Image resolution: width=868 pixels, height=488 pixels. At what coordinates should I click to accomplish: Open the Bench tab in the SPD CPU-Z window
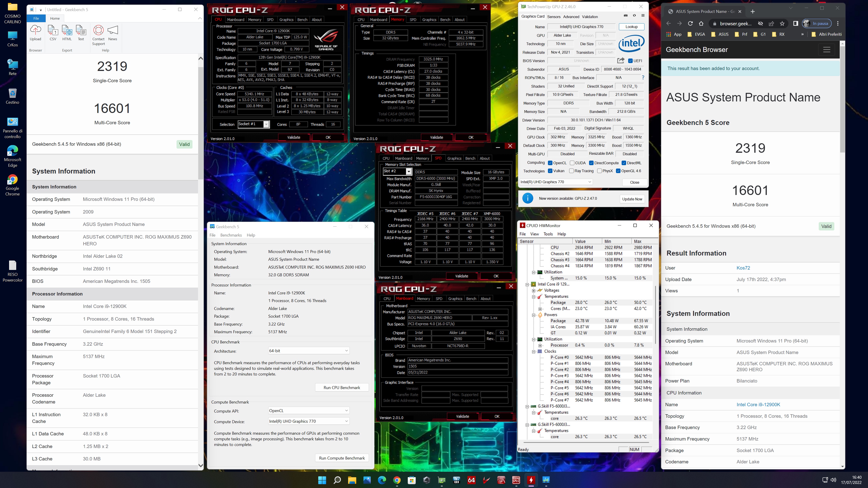point(470,158)
